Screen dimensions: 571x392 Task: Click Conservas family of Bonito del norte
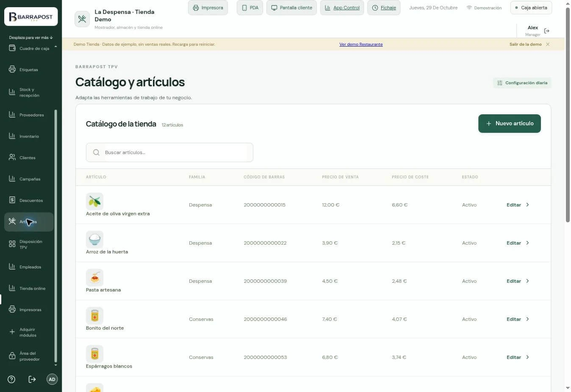pyautogui.click(x=201, y=319)
